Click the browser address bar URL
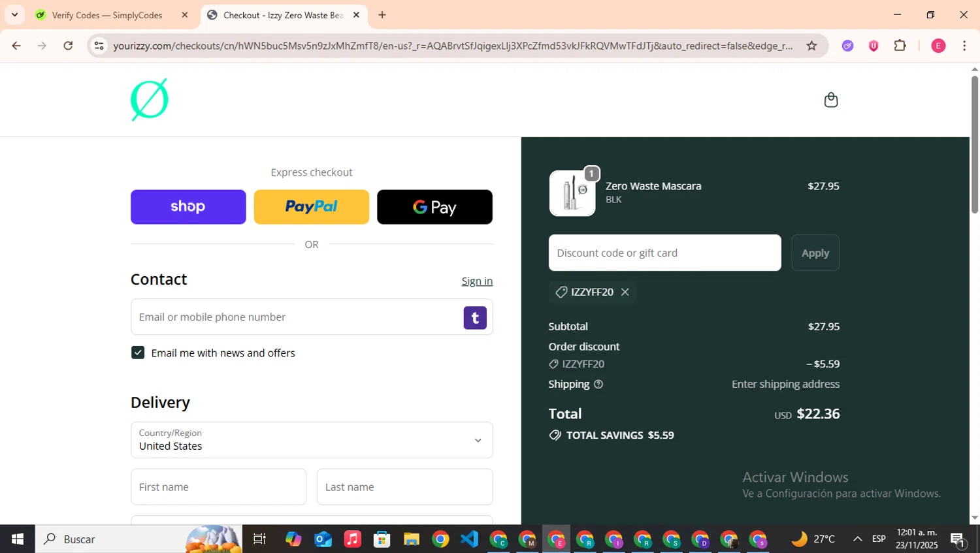This screenshot has width=980, height=553. tap(452, 46)
